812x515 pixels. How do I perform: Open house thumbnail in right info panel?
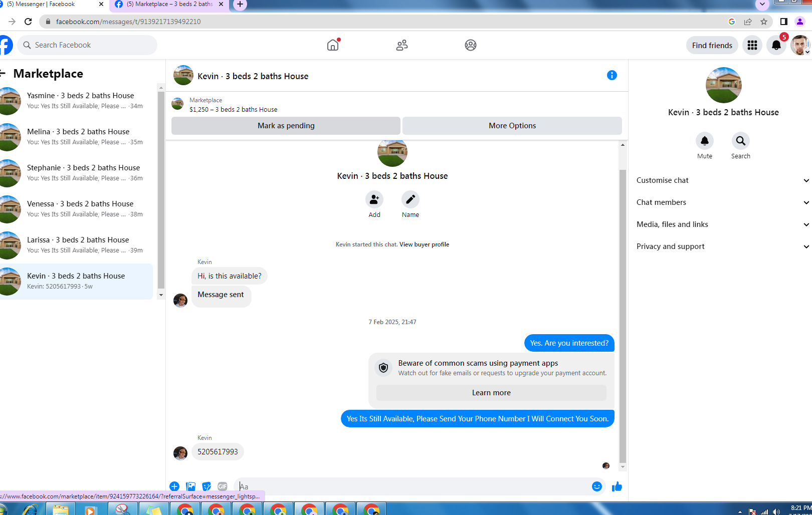[x=723, y=85]
